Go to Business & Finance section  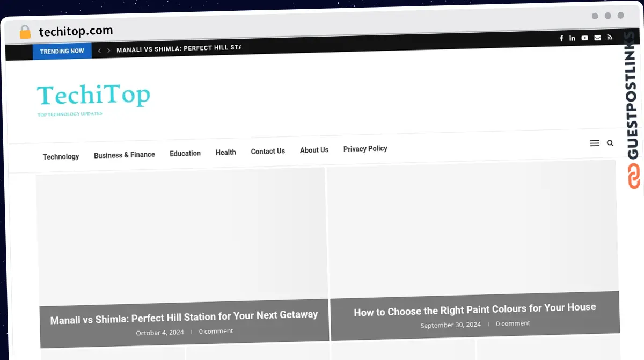(124, 155)
